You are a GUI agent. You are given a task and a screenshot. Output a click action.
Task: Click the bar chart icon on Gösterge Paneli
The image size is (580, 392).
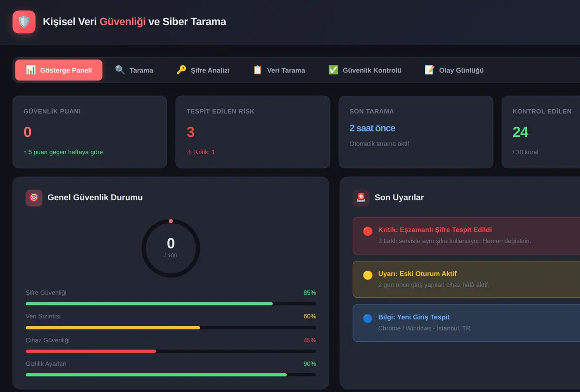pyautogui.click(x=31, y=70)
